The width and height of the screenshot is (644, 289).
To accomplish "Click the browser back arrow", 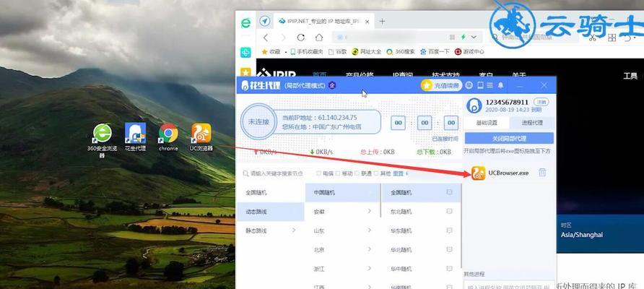I will point(266,38).
